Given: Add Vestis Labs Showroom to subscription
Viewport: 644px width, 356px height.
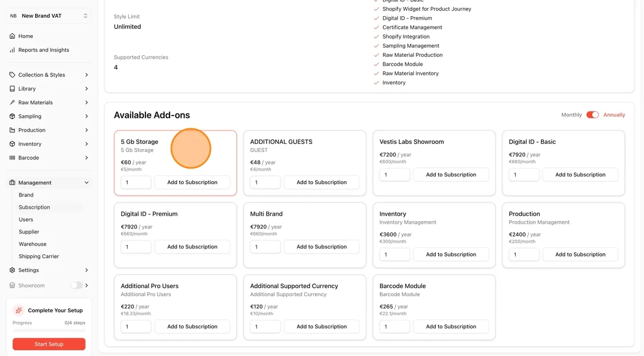Looking at the screenshot, I should 451,174.
